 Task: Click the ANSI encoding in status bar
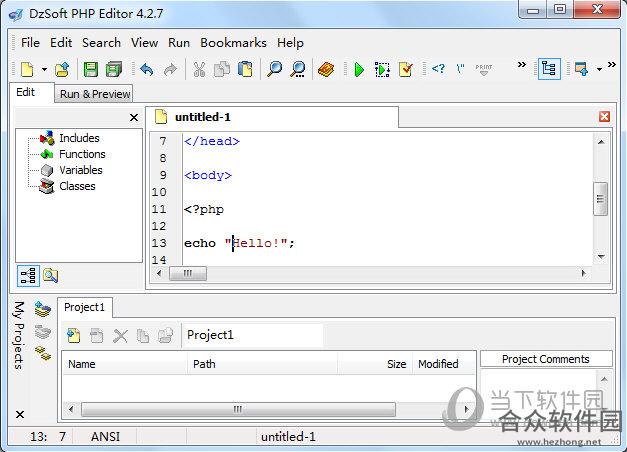click(106, 436)
